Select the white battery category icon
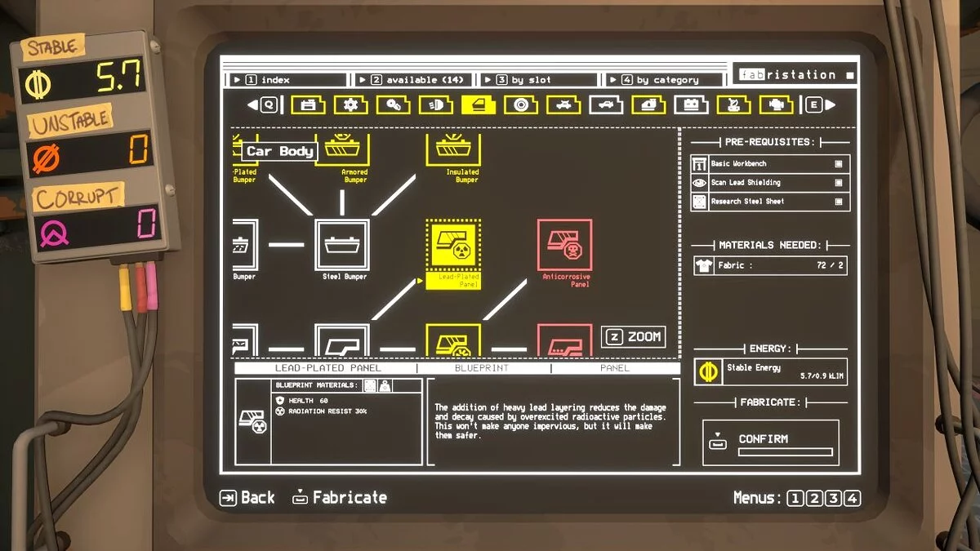980x551 pixels. [690, 104]
